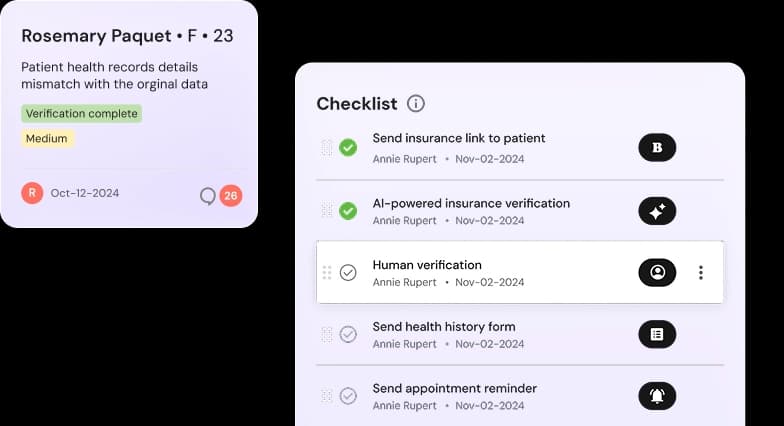Grab drag handle beside Human verification
This screenshot has width=784, height=426.
point(327,272)
